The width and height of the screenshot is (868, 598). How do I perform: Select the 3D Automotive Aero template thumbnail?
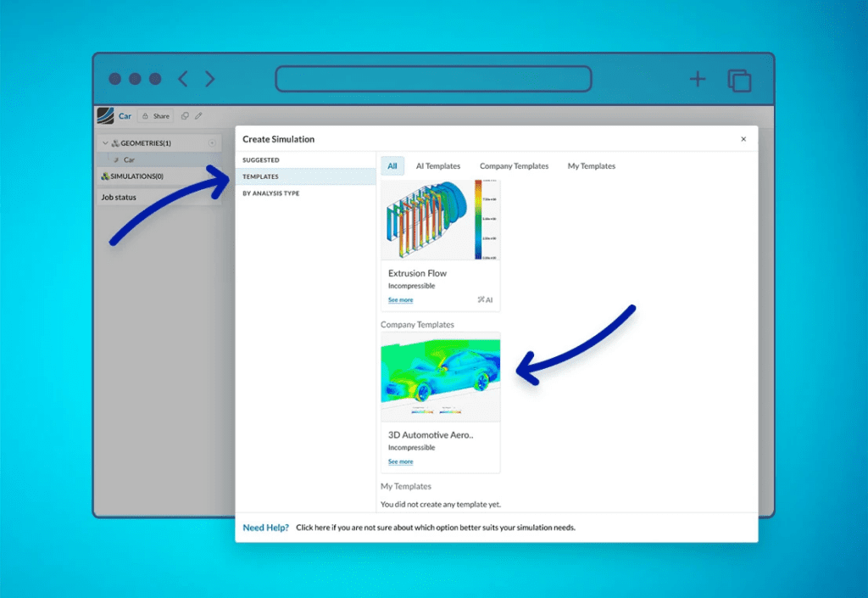tap(440, 376)
